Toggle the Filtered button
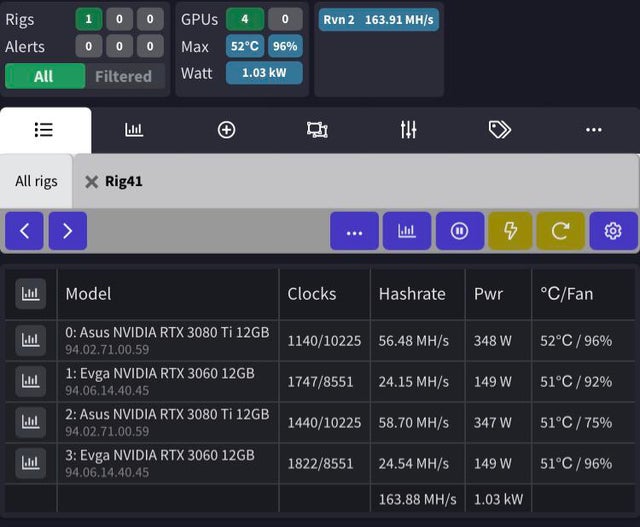Screen dimensions: 640x527 click(124, 76)
